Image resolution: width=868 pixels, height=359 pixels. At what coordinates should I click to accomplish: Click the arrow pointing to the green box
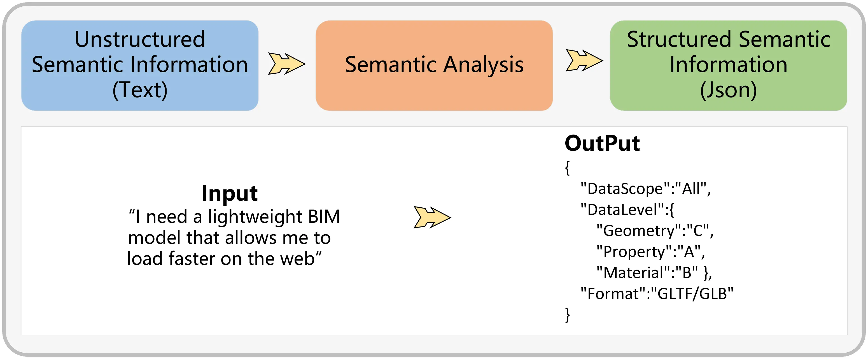(584, 61)
